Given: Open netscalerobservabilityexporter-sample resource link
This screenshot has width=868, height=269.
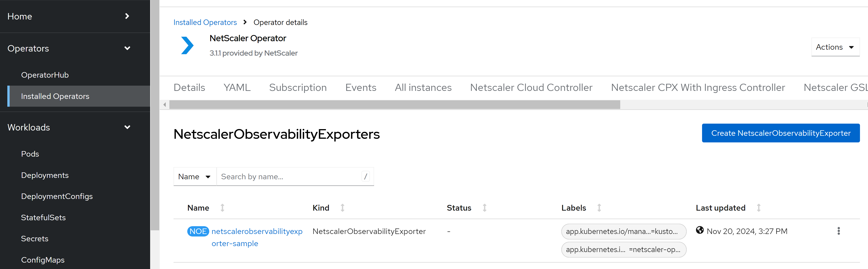Looking at the screenshot, I should coord(257,237).
